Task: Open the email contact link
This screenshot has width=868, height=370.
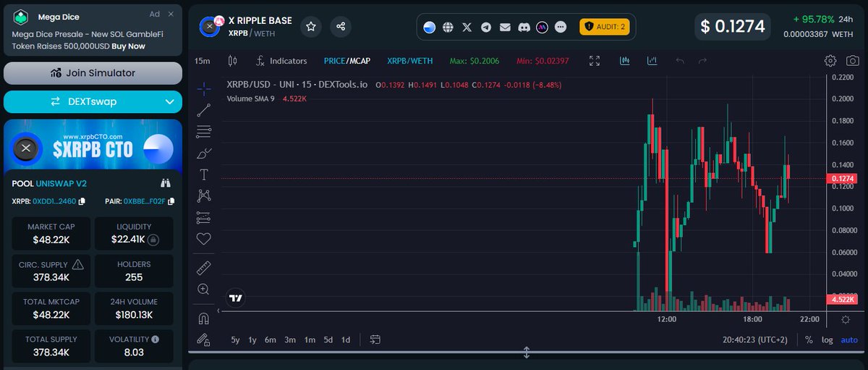Action: click(x=504, y=27)
